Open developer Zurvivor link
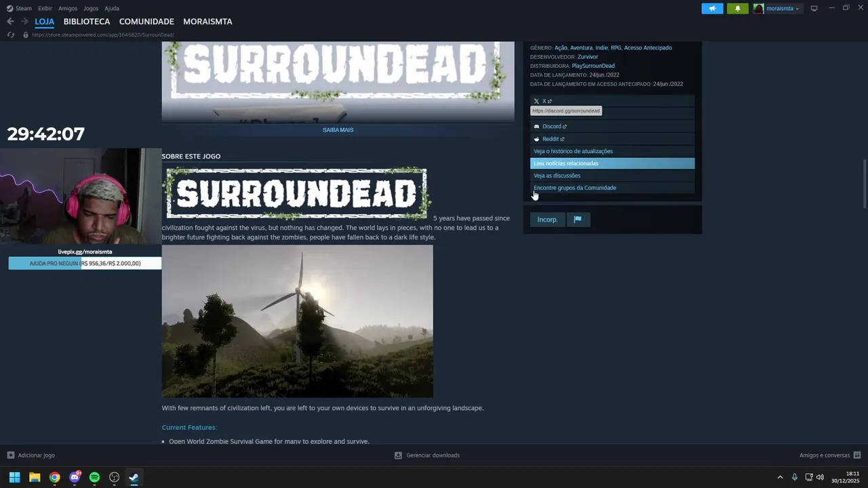This screenshot has height=488, width=868. (587, 57)
